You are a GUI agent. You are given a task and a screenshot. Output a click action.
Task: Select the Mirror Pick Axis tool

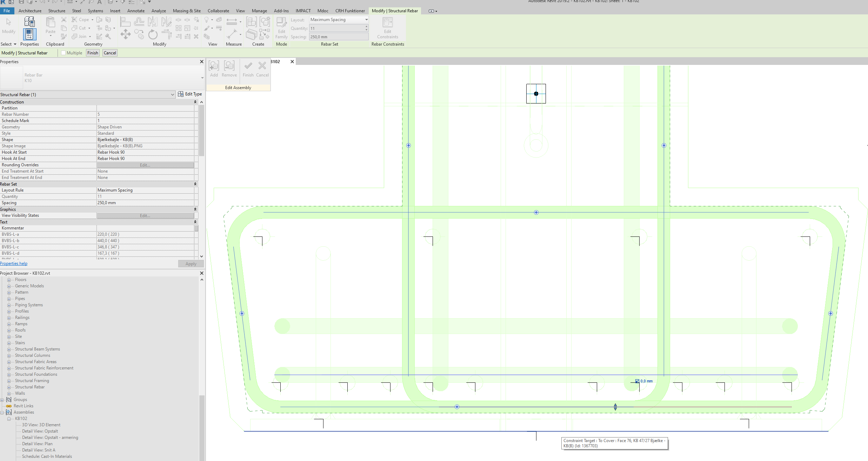pos(152,22)
